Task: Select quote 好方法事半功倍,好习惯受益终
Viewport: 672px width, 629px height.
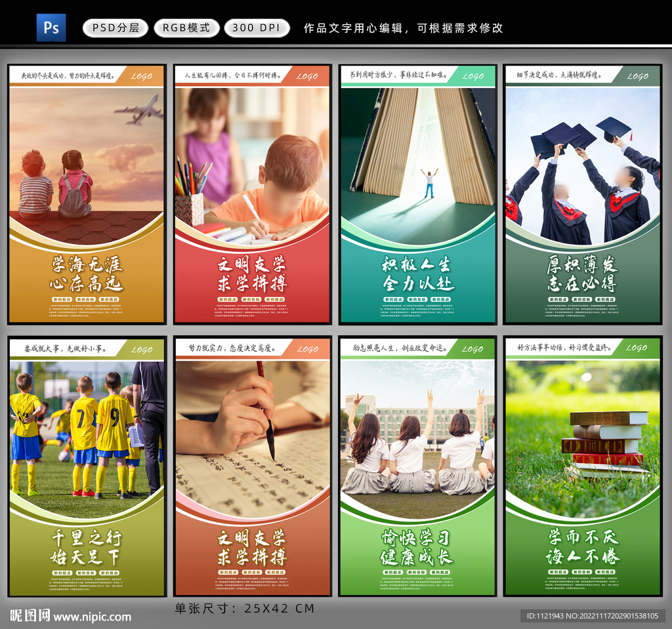Action: pyautogui.click(x=564, y=347)
